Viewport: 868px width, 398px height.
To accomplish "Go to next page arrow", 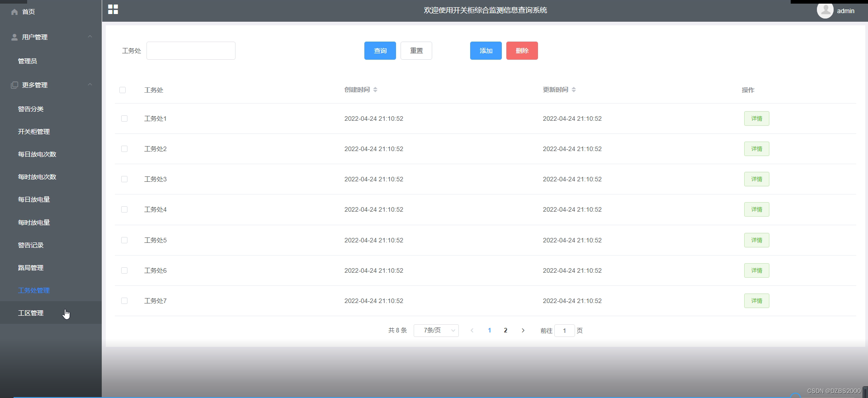I will pos(523,331).
